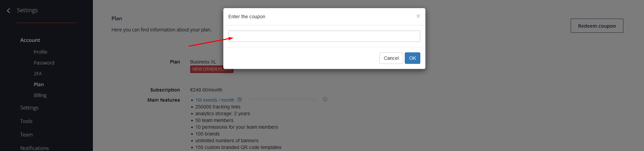
Task: Click the back arrow beside Settings
Action: click(x=8, y=11)
